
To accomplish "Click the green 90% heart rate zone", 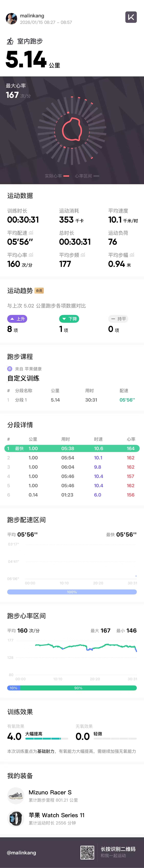I will pyautogui.click(x=78, y=688).
